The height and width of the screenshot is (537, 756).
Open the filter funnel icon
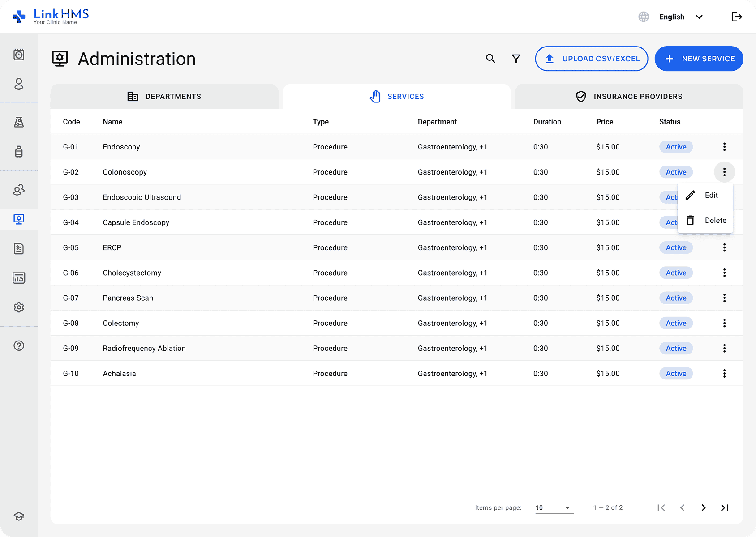click(x=516, y=59)
